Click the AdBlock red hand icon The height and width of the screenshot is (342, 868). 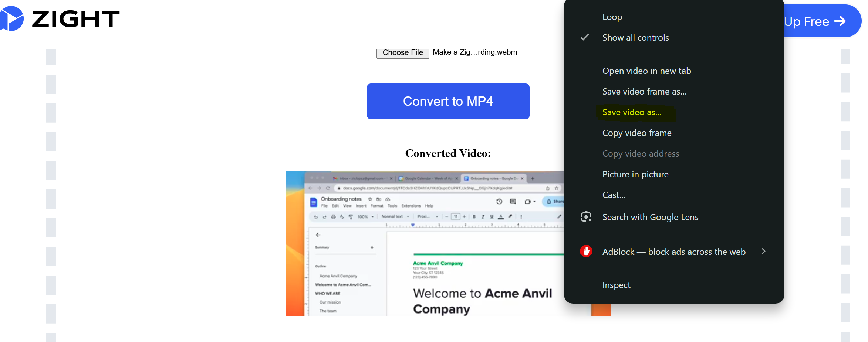586,252
